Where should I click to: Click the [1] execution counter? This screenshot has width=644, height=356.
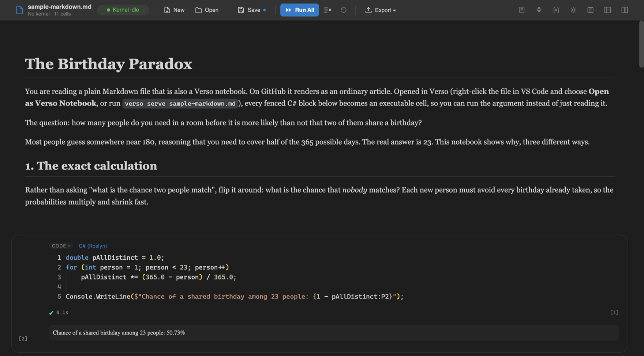click(x=614, y=312)
